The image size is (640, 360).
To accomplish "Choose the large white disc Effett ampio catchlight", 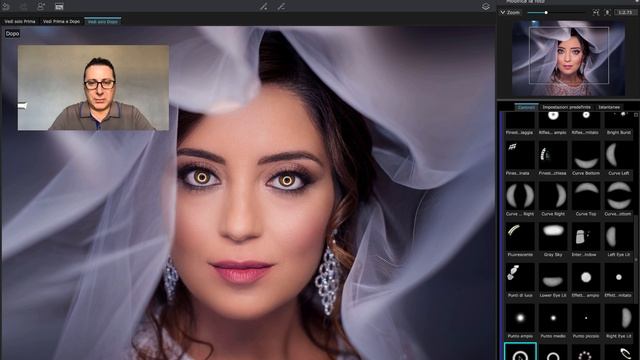I will [586, 280].
